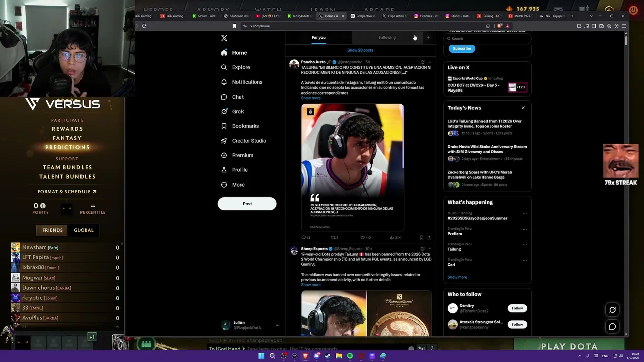This screenshot has height=362, width=644.
Task: Open options for Cari trending topic
Action: (x=525, y=260)
